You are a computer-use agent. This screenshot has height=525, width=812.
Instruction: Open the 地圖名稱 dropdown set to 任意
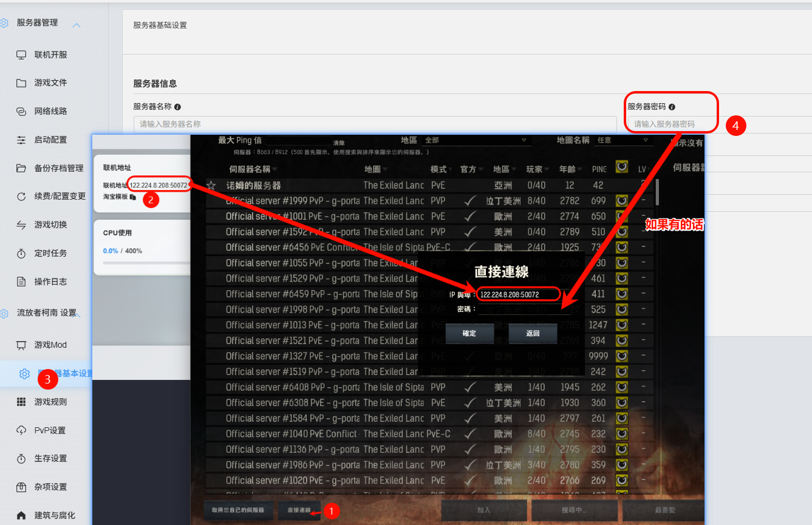point(621,140)
